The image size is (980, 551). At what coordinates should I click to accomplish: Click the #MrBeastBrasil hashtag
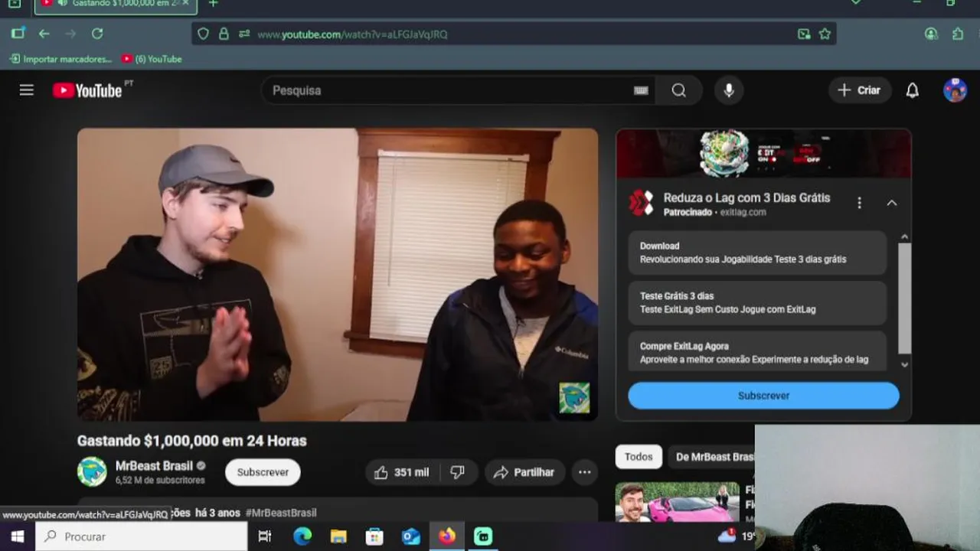coord(281,513)
